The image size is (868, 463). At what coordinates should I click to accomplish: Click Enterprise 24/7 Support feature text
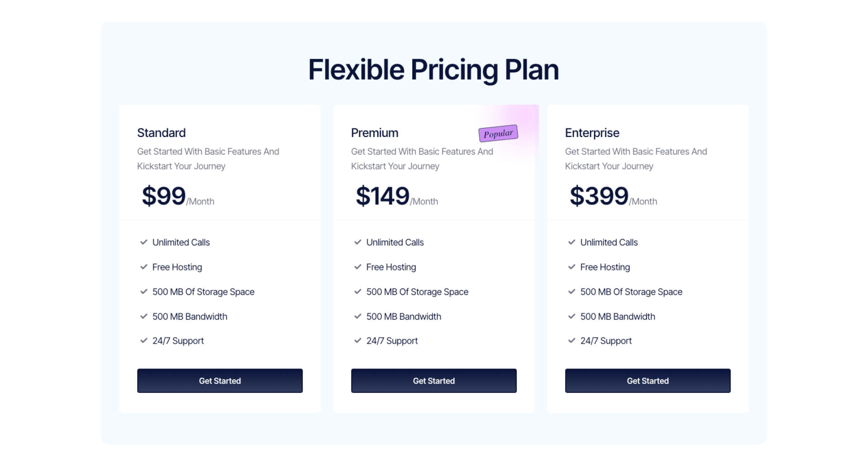coord(606,341)
